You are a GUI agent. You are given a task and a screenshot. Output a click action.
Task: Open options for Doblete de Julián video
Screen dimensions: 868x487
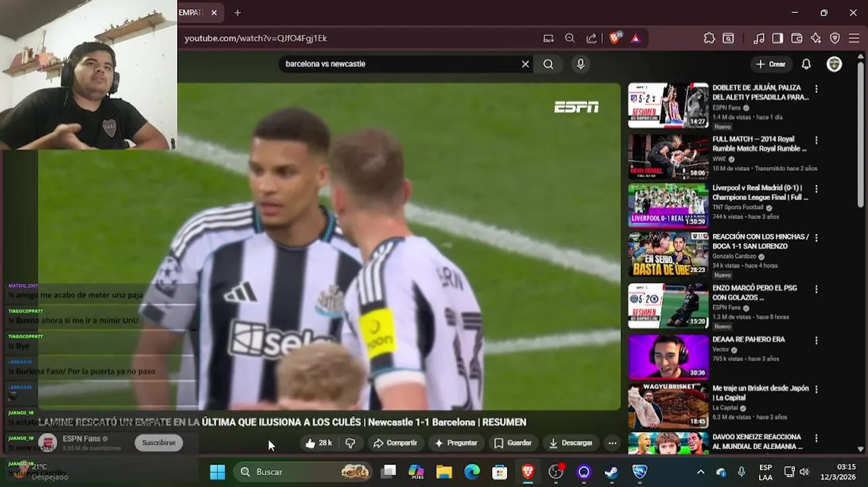pyautogui.click(x=816, y=89)
